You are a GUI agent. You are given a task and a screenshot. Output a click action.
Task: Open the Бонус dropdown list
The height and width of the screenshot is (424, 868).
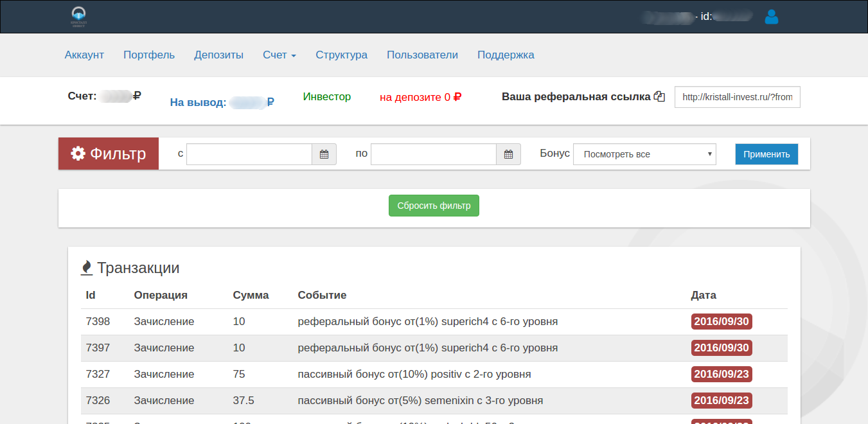point(644,154)
